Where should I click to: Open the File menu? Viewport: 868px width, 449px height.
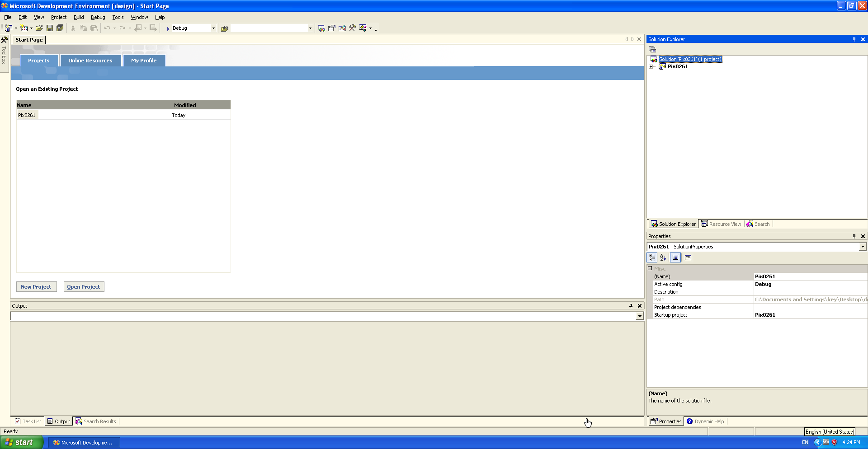pos(8,17)
